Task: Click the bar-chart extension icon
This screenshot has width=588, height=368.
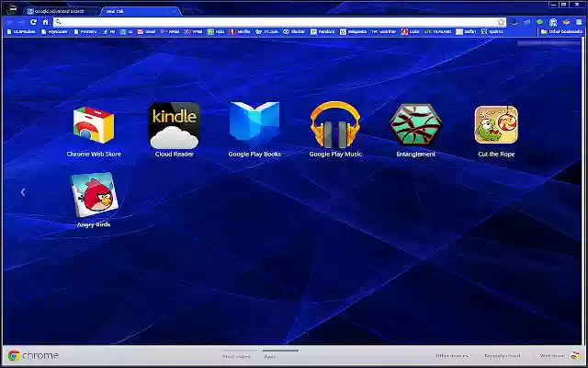Action: click(526, 22)
